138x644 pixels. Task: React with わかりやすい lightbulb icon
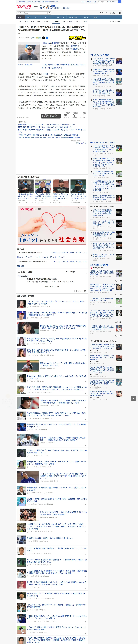74,115
